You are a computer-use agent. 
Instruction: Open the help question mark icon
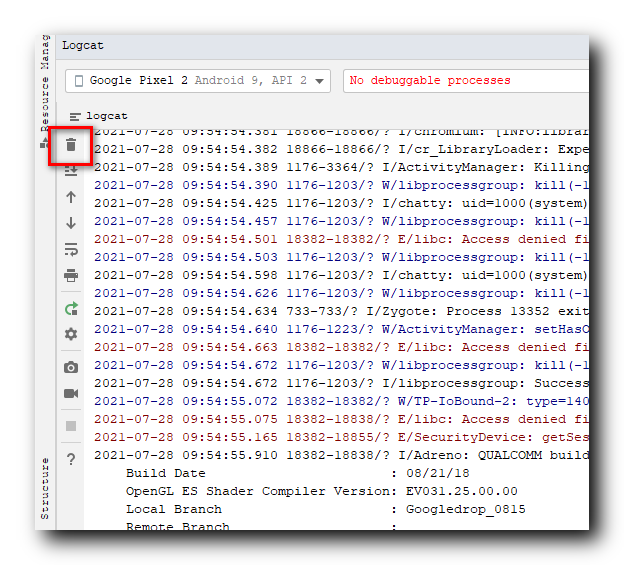point(71,459)
